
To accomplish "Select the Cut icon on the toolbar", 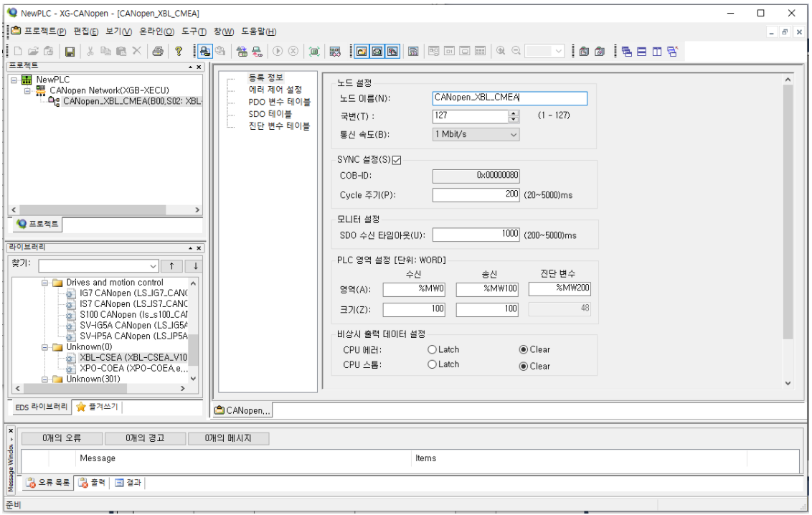I will (x=90, y=50).
